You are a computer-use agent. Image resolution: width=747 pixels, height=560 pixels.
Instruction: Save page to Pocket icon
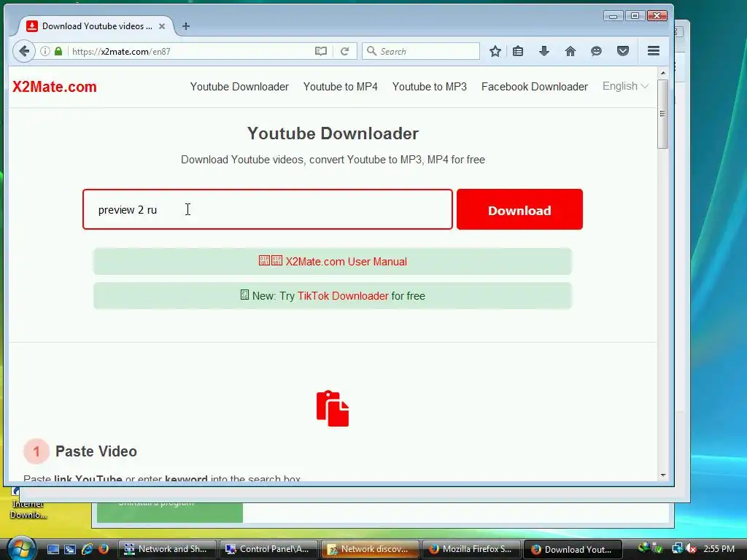click(x=623, y=51)
